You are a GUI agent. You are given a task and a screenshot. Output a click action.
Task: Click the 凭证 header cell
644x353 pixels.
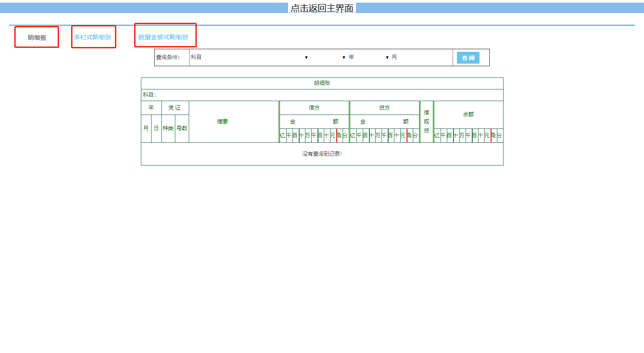click(x=174, y=108)
